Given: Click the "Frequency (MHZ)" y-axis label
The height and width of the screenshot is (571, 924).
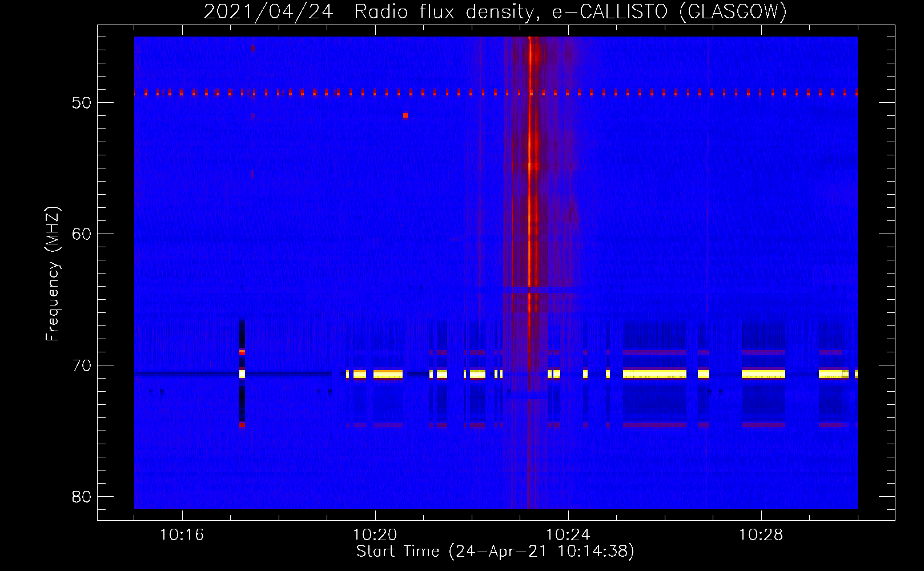Looking at the screenshot, I should [53, 274].
